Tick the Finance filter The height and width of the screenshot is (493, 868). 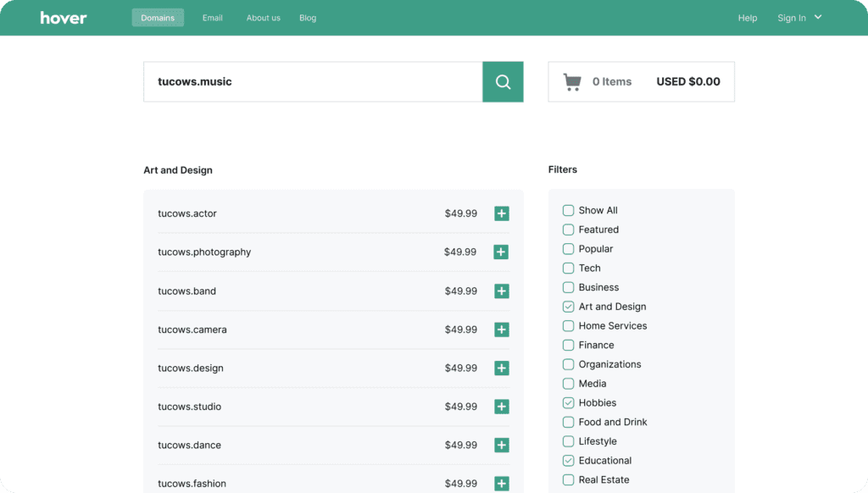click(568, 346)
